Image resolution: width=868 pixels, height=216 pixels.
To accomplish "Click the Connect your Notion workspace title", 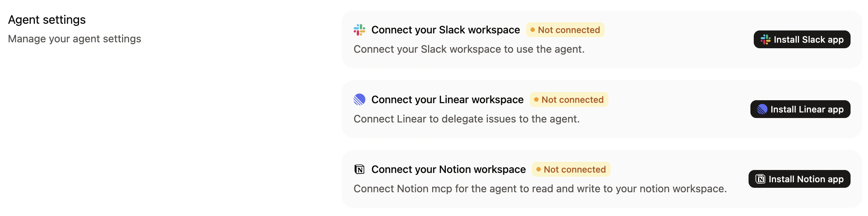I will tap(448, 169).
